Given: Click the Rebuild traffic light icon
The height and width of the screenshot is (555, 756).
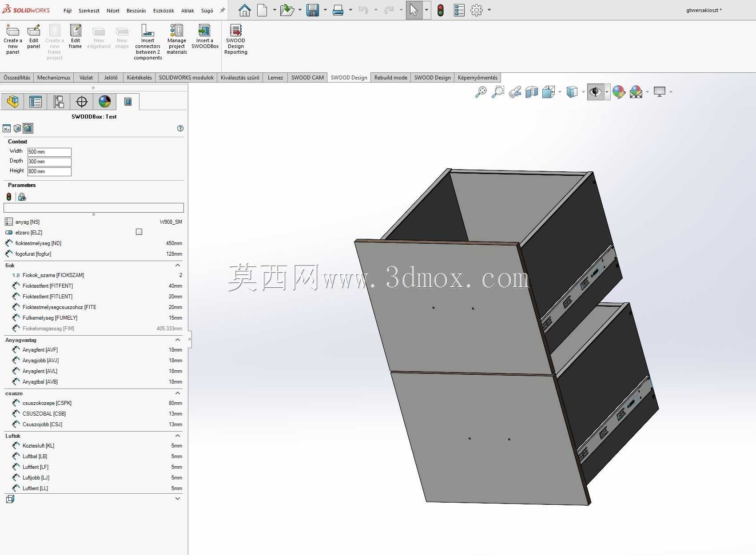Looking at the screenshot, I should pyautogui.click(x=441, y=10).
